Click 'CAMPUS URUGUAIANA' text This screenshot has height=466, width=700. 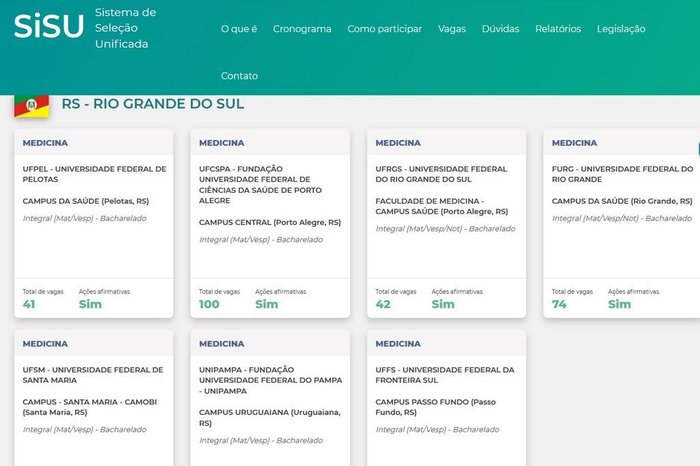click(x=244, y=412)
